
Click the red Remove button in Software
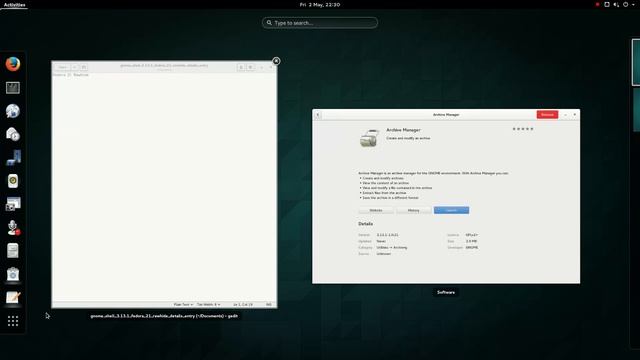pyautogui.click(x=547, y=115)
